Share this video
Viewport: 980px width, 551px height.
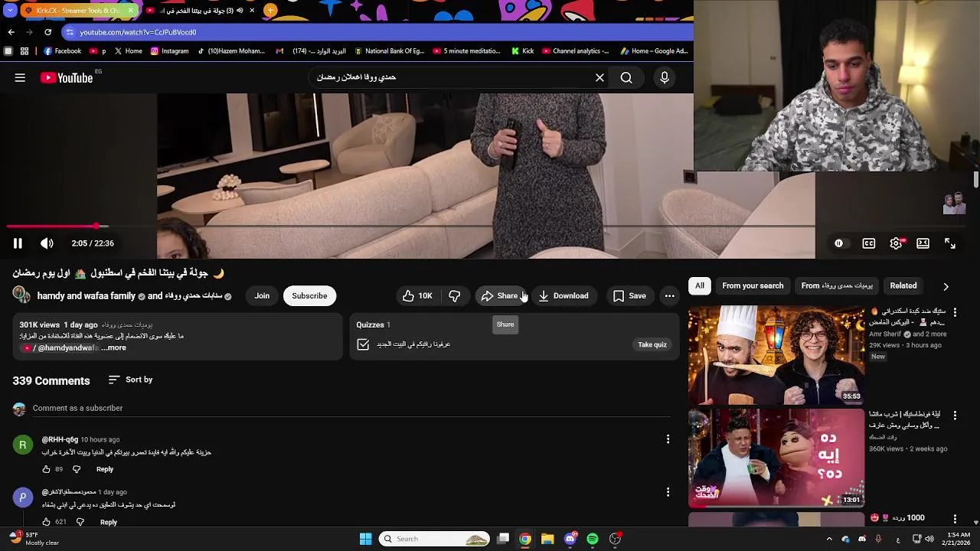(499, 295)
